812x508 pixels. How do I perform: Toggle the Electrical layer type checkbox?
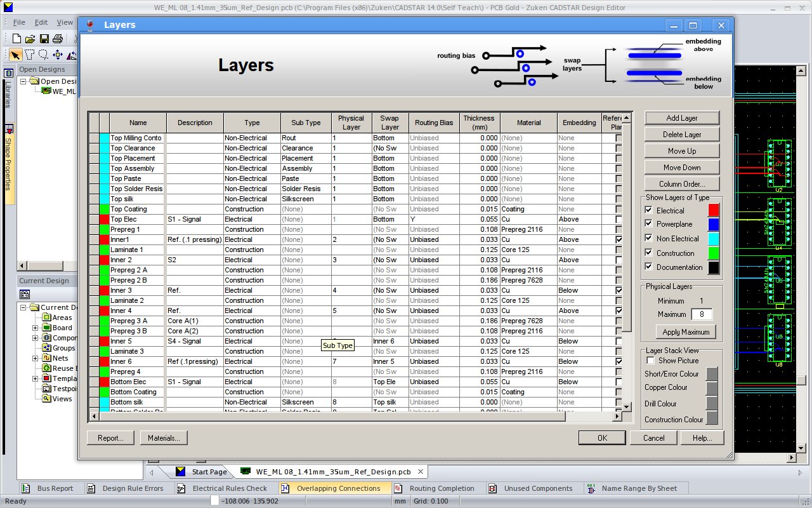648,210
